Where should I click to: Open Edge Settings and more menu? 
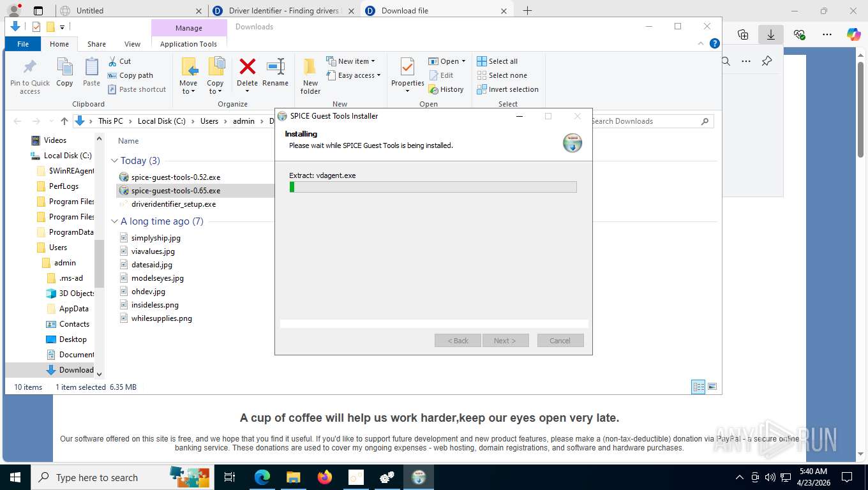[827, 34]
